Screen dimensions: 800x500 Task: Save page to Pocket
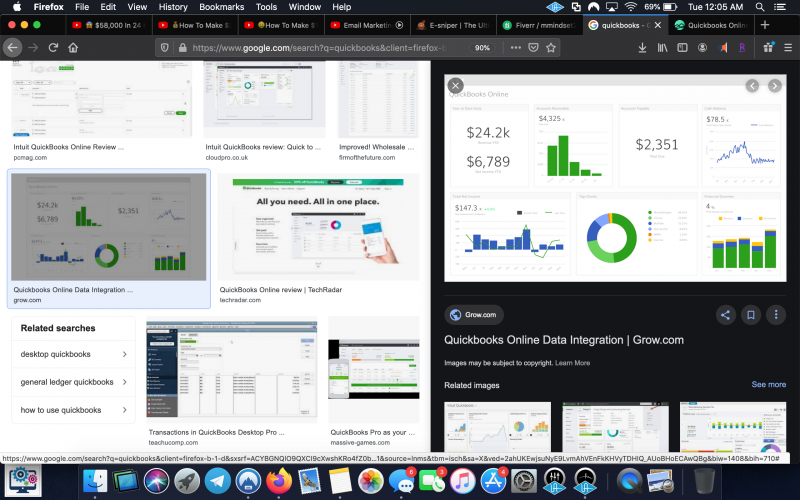[x=533, y=47]
